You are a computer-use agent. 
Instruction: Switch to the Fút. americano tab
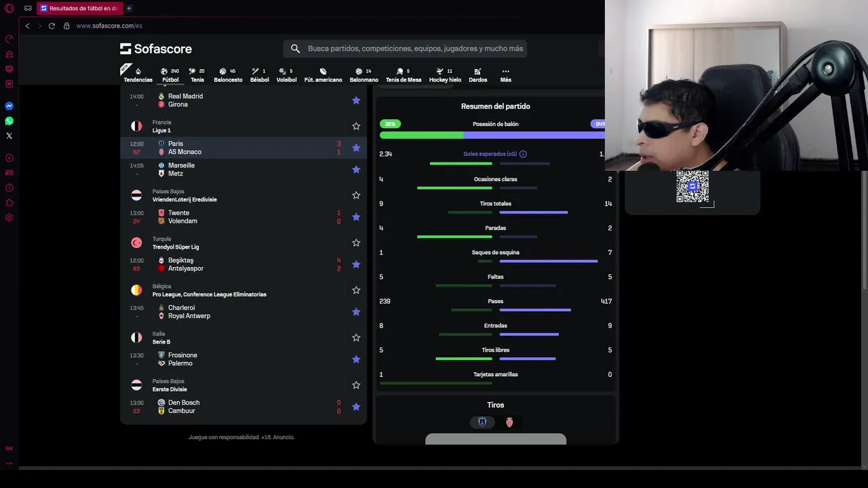tap(323, 75)
